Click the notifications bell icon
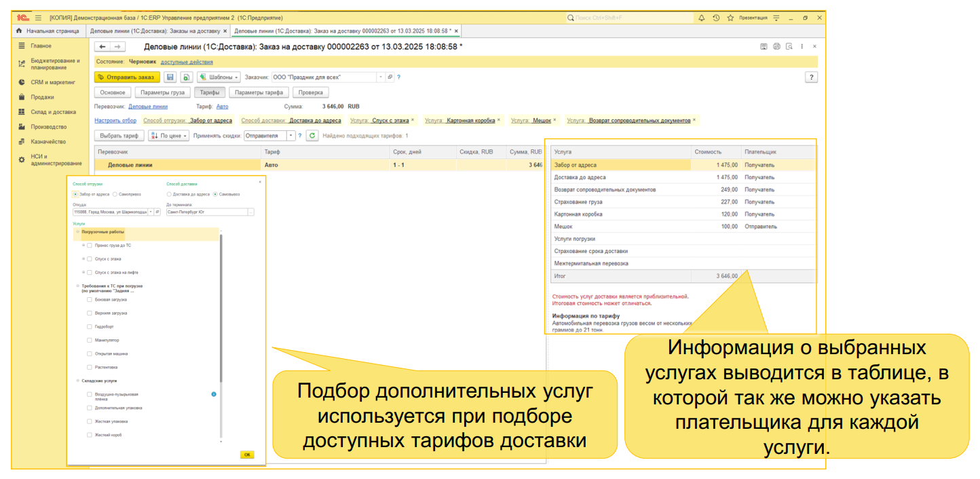Screen dimensions: 980x479 point(702,18)
